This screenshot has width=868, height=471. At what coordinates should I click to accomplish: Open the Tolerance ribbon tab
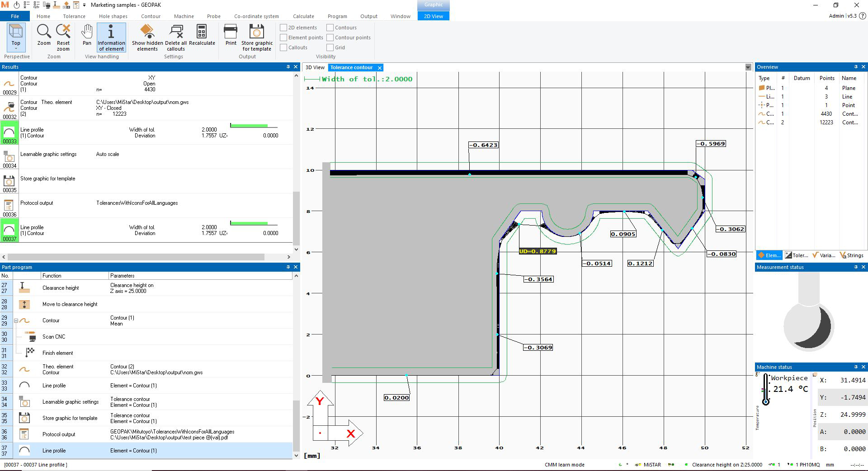pyautogui.click(x=74, y=16)
